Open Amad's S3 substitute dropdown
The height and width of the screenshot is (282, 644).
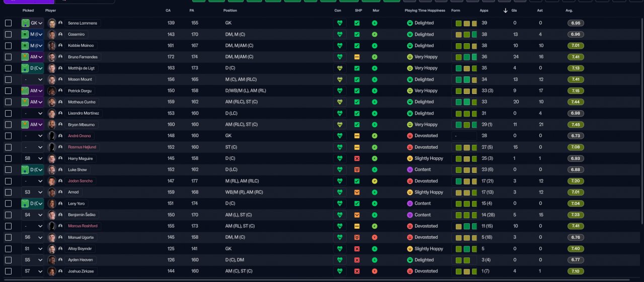pyautogui.click(x=33, y=192)
